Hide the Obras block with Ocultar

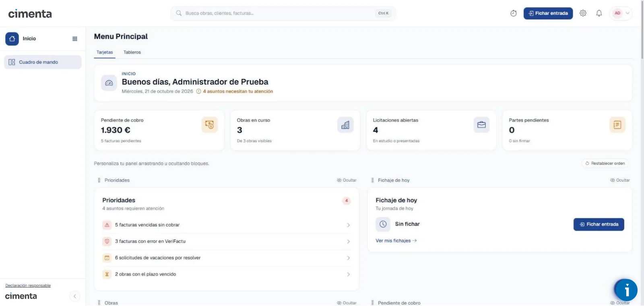pos(347,303)
